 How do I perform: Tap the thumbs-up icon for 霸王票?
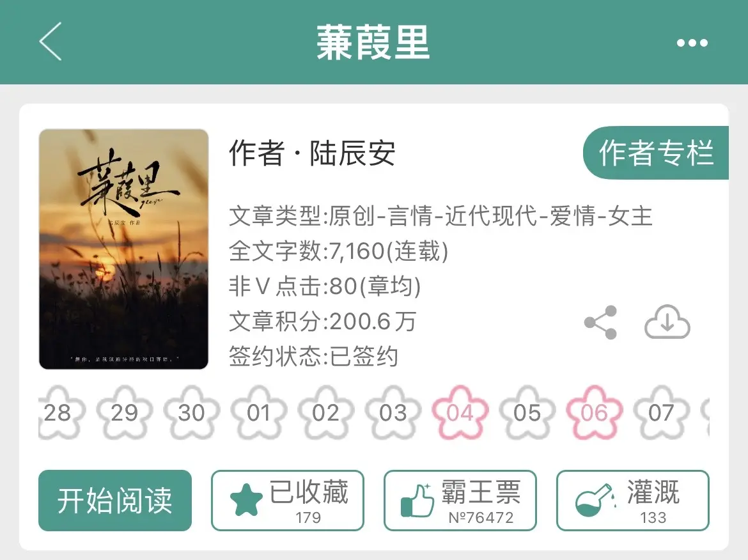click(x=417, y=499)
